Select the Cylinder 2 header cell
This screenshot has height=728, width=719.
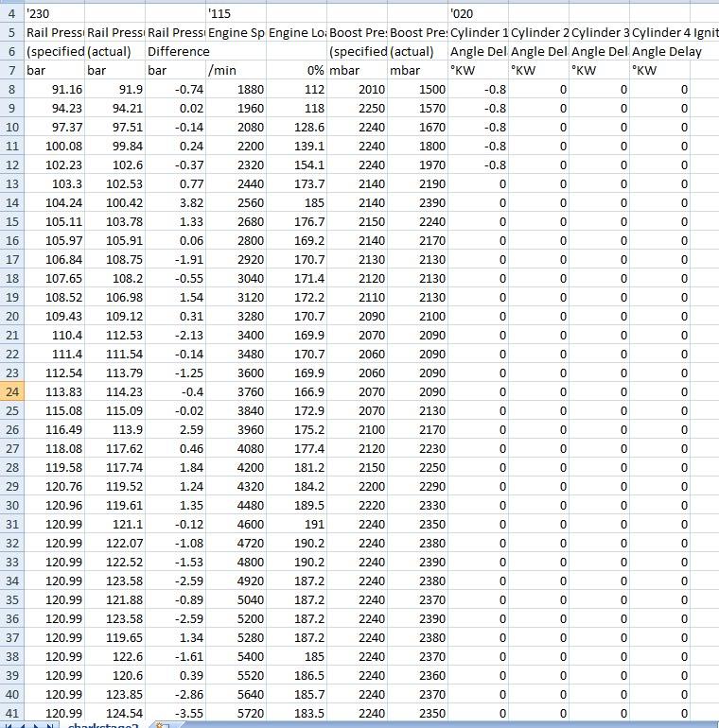pyautogui.click(x=539, y=32)
